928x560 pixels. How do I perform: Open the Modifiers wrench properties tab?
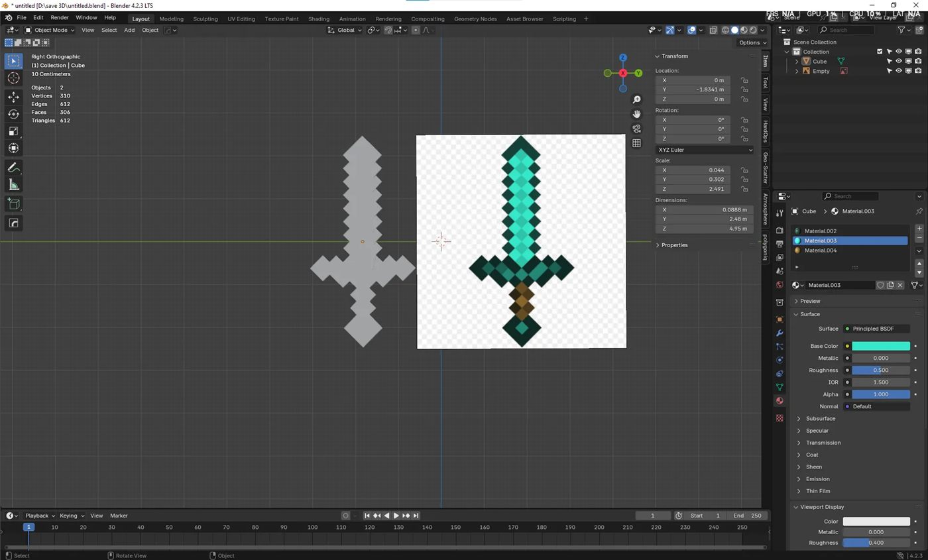[x=780, y=333]
